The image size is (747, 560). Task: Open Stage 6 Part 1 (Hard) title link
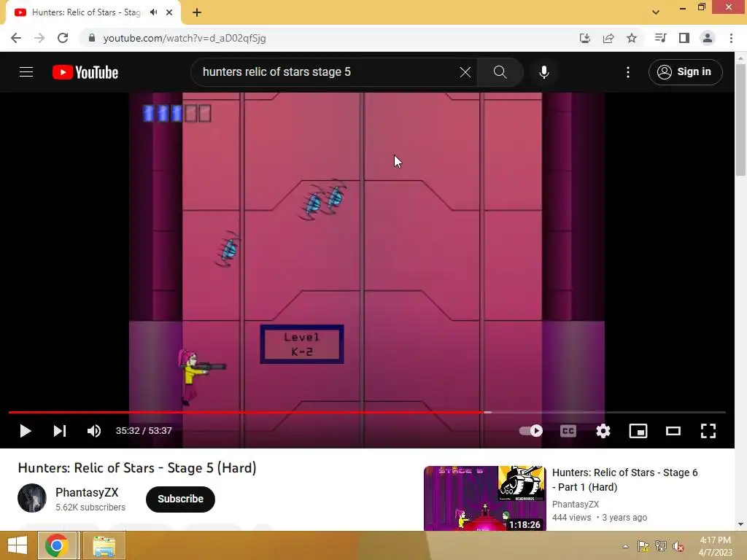tap(624, 480)
